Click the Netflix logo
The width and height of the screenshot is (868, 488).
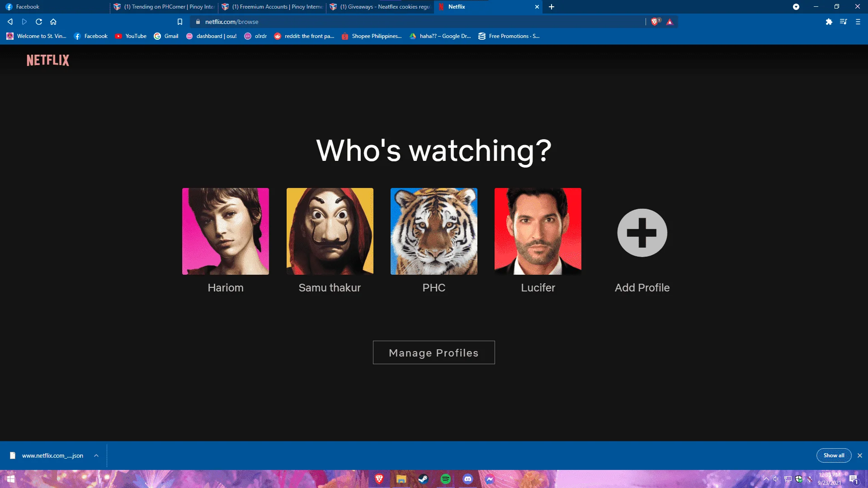pos(48,60)
